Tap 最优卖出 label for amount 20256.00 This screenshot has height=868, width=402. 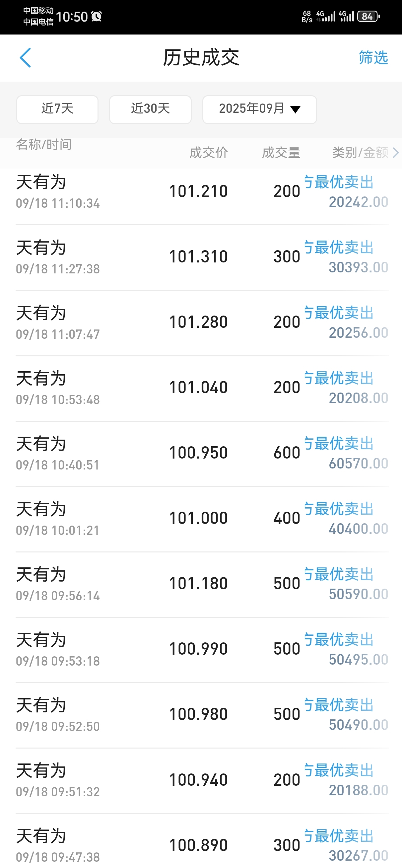(x=344, y=313)
